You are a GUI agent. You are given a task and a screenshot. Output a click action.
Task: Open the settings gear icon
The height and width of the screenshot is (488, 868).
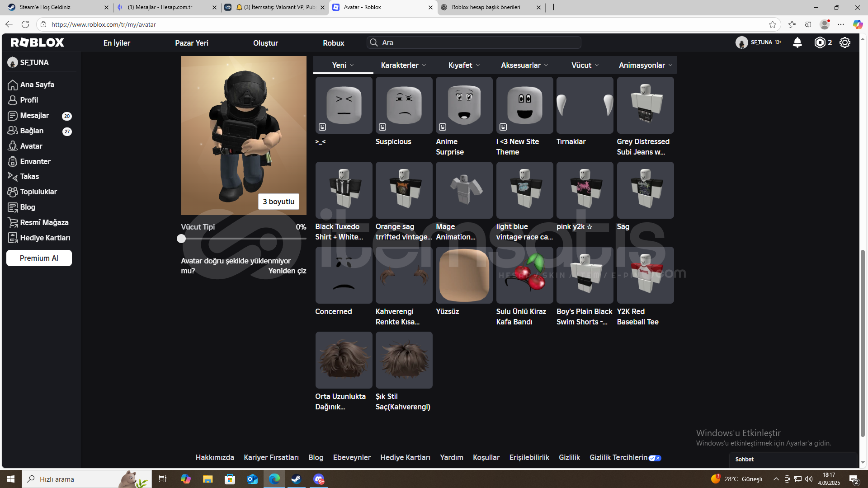pos(845,42)
